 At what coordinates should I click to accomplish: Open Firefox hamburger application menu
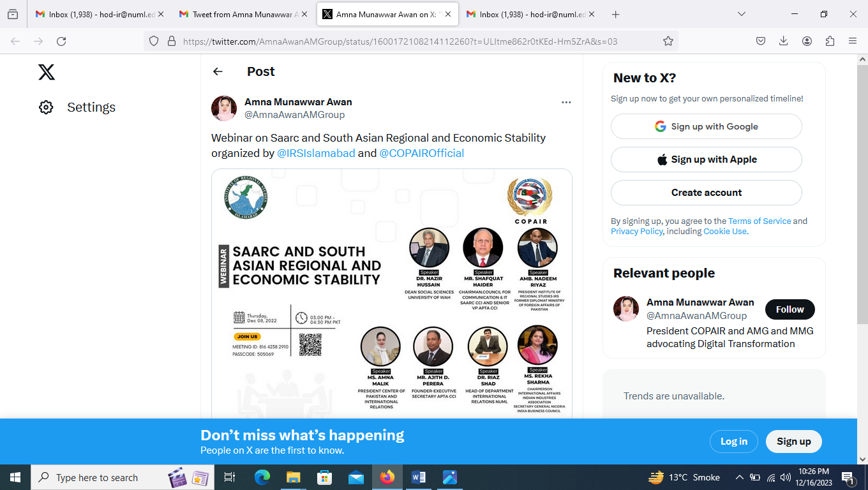(853, 41)
